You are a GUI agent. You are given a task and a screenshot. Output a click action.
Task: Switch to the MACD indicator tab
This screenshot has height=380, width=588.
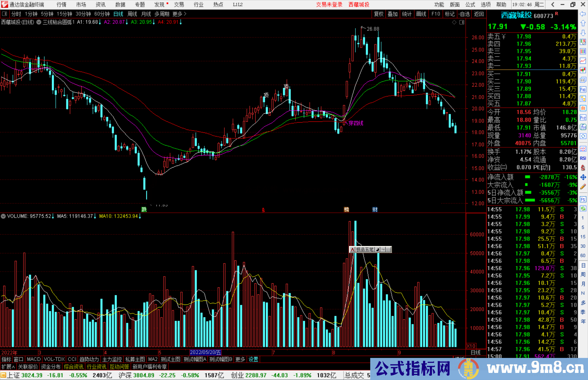pos(33,359)
